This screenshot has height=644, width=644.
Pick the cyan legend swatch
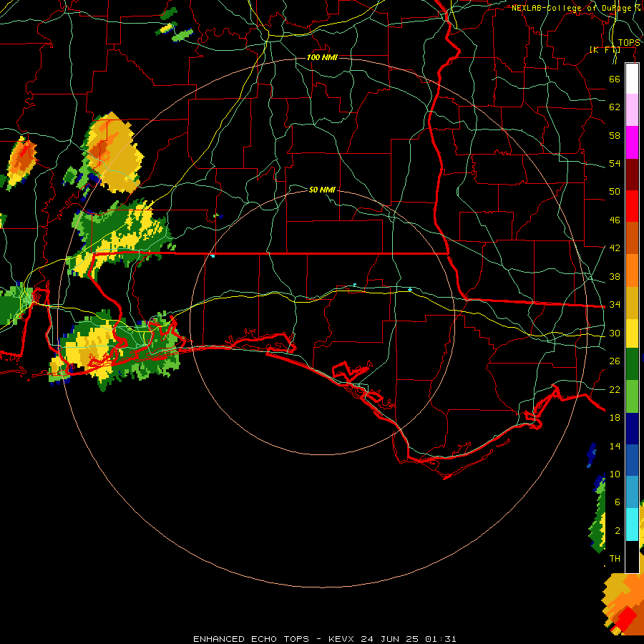(632, 525)
